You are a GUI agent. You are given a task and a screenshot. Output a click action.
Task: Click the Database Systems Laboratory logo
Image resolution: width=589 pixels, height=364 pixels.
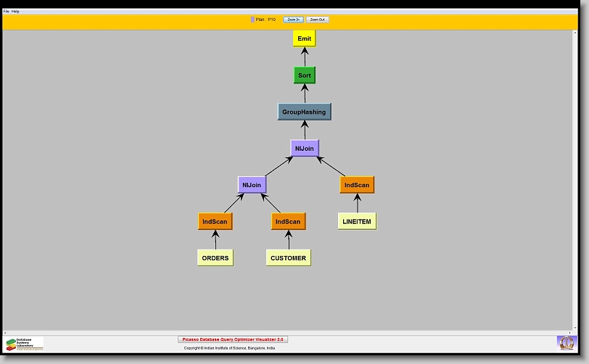[x=25, y=344]
